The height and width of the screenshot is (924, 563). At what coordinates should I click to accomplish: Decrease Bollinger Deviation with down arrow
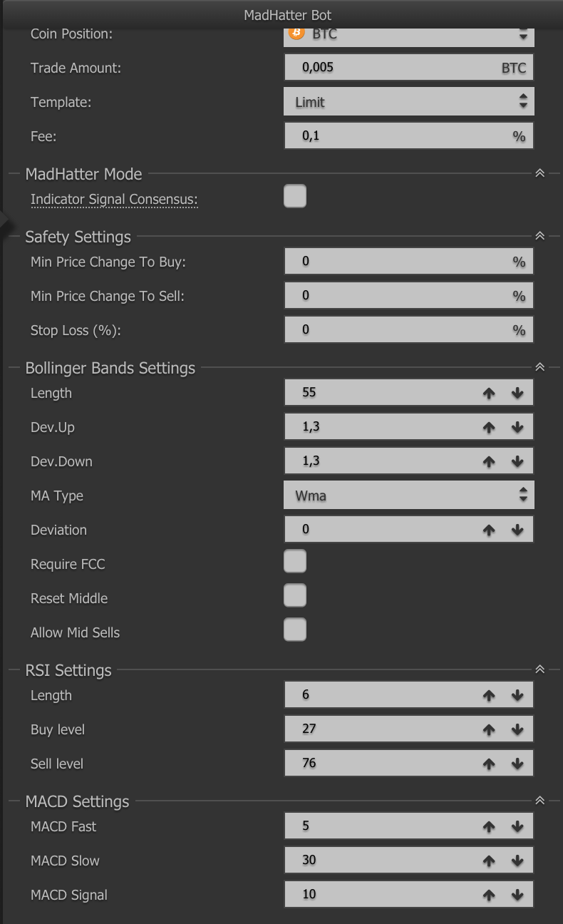[x=517, y=530]
